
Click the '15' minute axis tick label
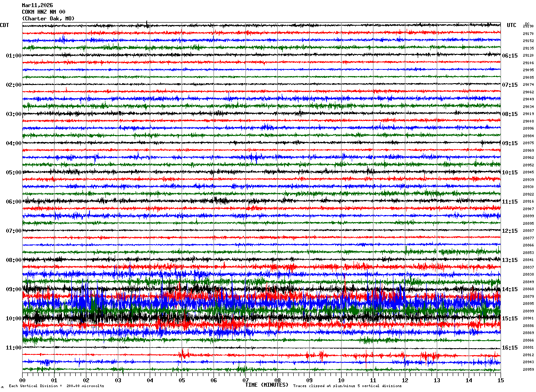(501, 380)
